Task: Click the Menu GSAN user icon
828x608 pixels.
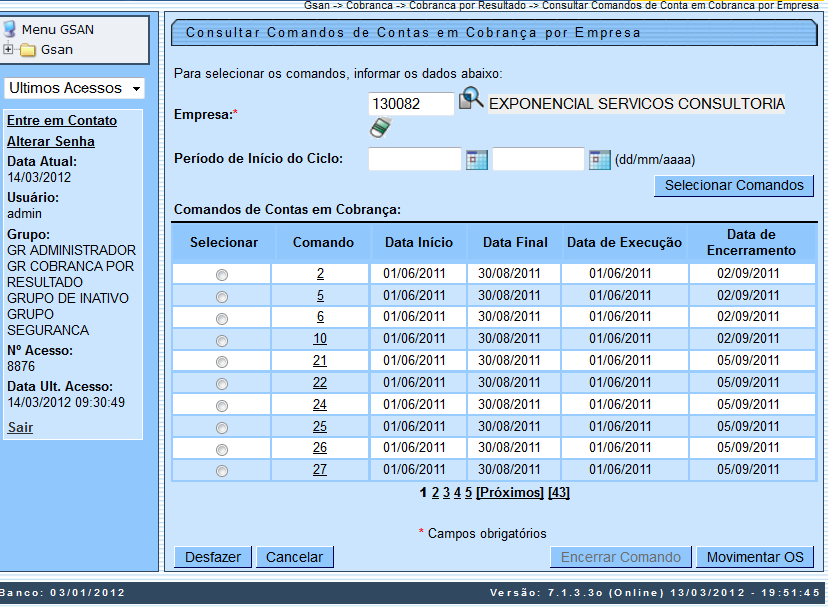Action: click(x=11, y=27)
